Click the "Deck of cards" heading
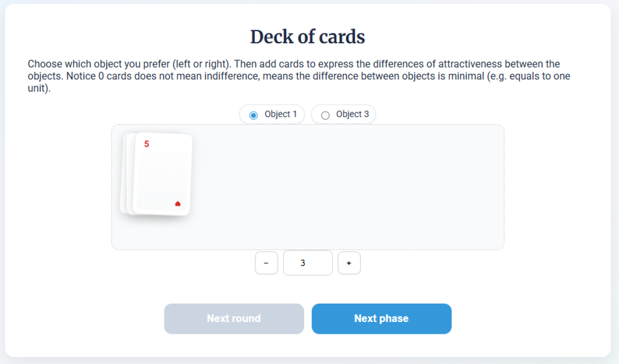This screenshot has height=364, width=619. (x=307, y=37)
